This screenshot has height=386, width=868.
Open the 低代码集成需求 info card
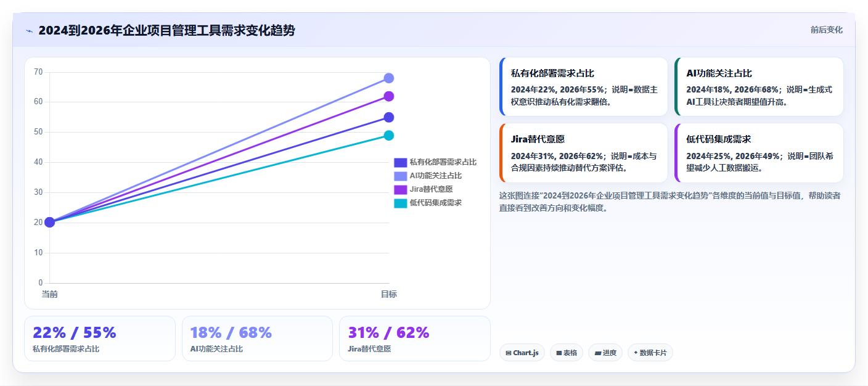[x=759, y=153]
